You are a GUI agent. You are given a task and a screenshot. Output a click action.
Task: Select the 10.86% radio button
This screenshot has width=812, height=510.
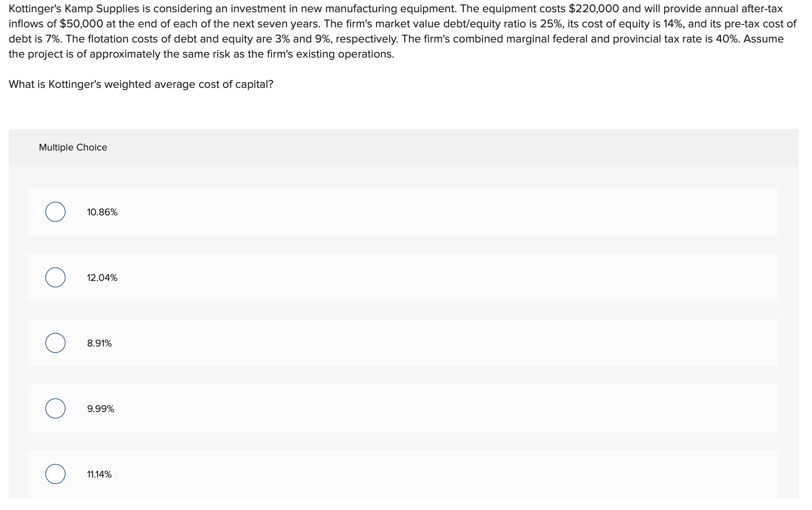[55, 212]
